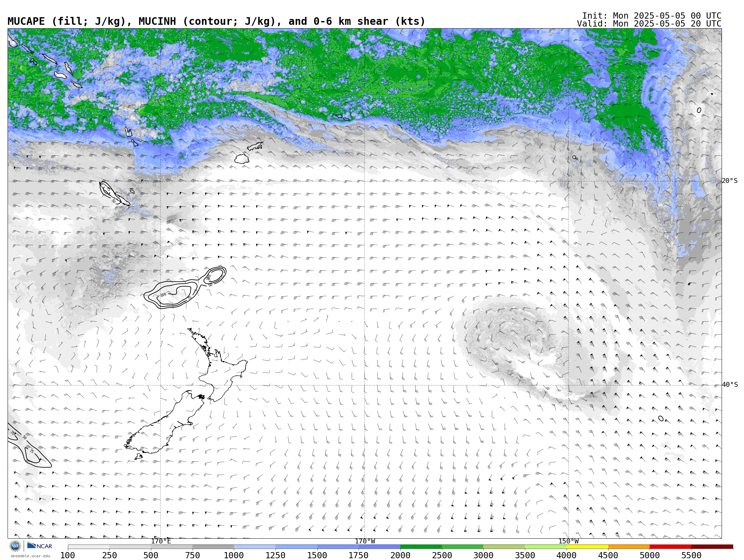Pick the red 5000-5500 colorbar swatch

click(x=670, y=547)
